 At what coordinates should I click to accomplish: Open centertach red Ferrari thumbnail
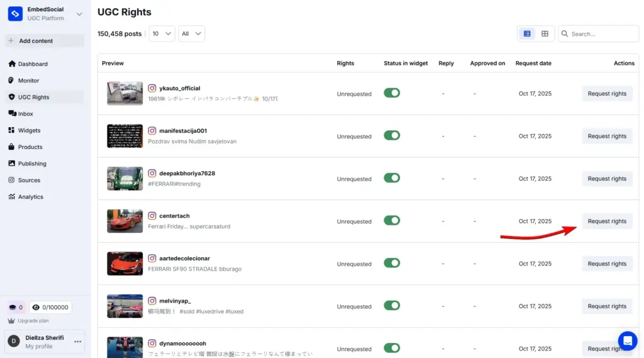point(125,221)
